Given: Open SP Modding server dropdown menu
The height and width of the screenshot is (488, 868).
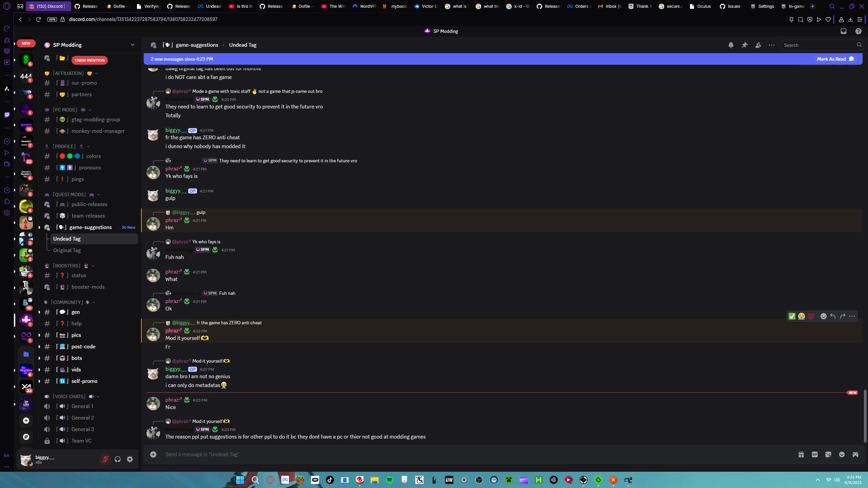Looking at the screenshot, I should [x=132, y=45].
